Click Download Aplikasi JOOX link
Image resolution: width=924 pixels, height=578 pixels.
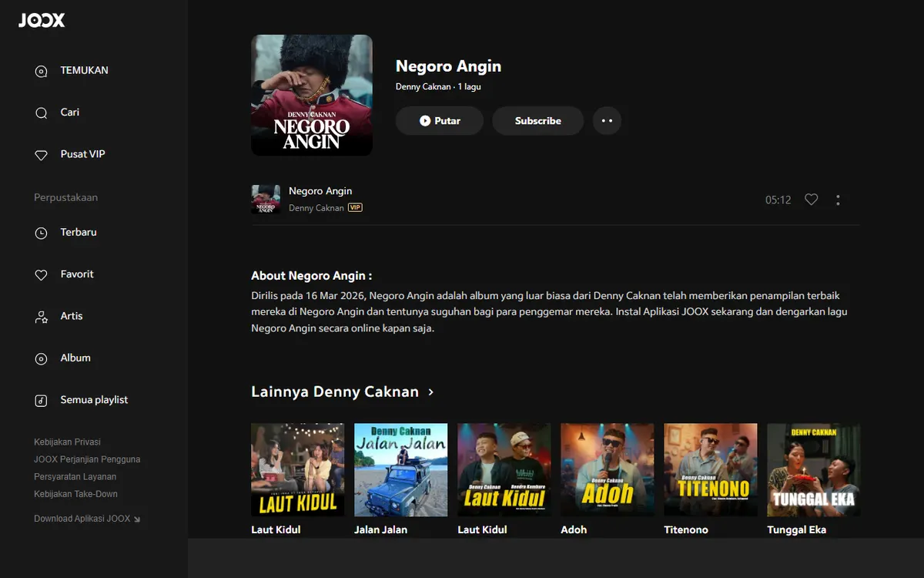(x=87, y=519)
